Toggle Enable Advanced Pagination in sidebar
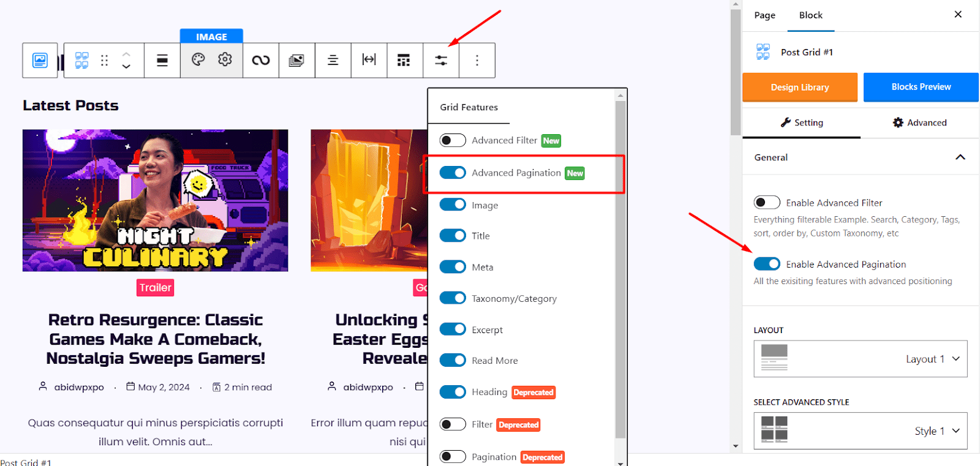This screenshot has height=466, width=980. (x=767, y=263)
